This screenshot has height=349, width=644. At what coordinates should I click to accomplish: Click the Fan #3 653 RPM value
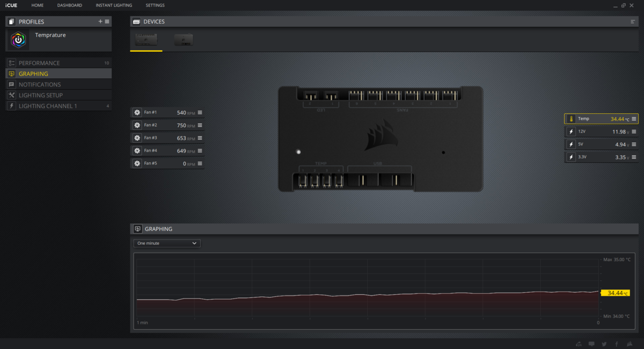coord(186,139)
